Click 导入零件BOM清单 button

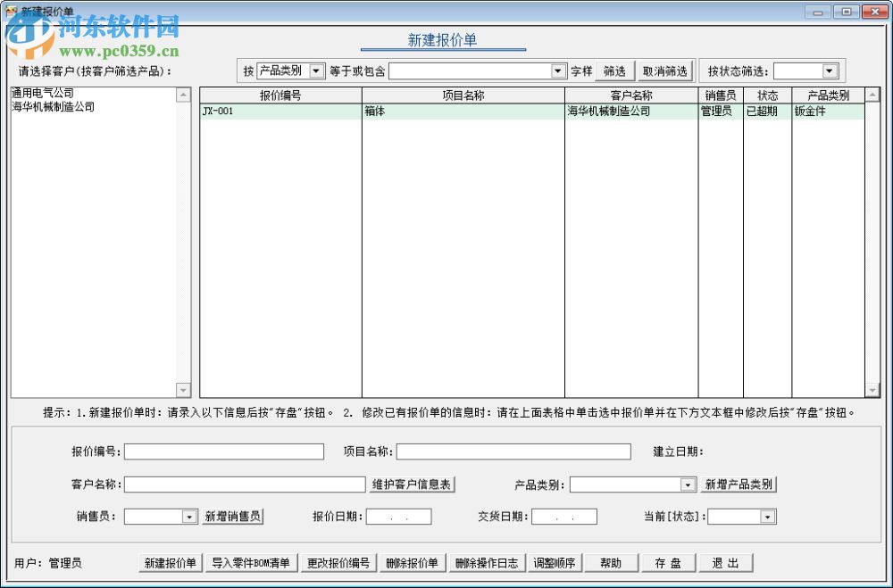click(251, 563)
